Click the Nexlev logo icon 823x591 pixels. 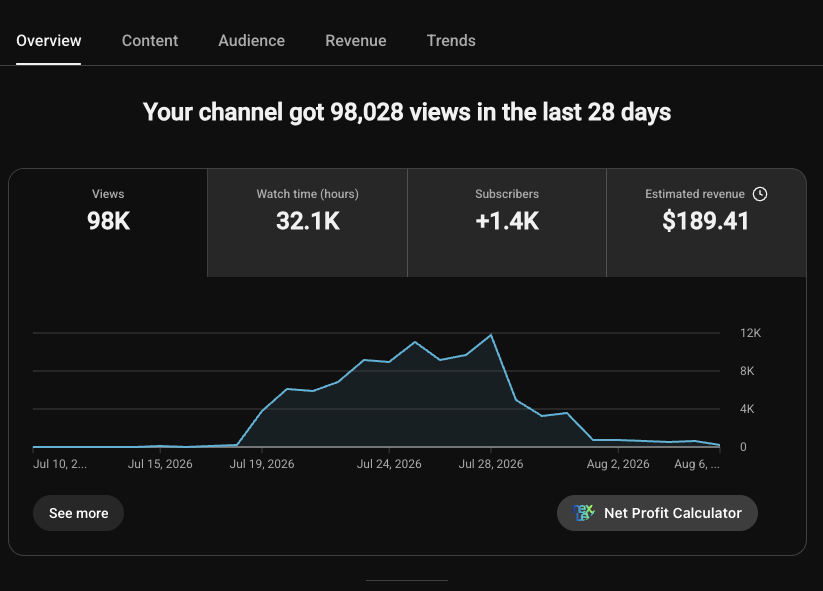coord(584,513)
